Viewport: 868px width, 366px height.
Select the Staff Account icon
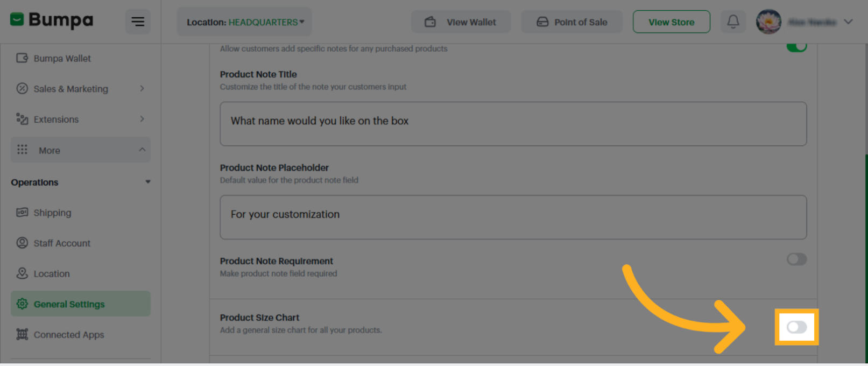(x=22, y=243)
